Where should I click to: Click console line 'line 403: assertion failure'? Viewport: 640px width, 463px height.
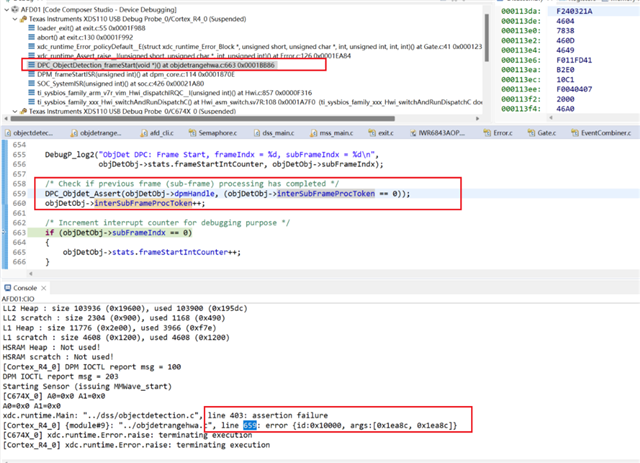pos(268,416)
